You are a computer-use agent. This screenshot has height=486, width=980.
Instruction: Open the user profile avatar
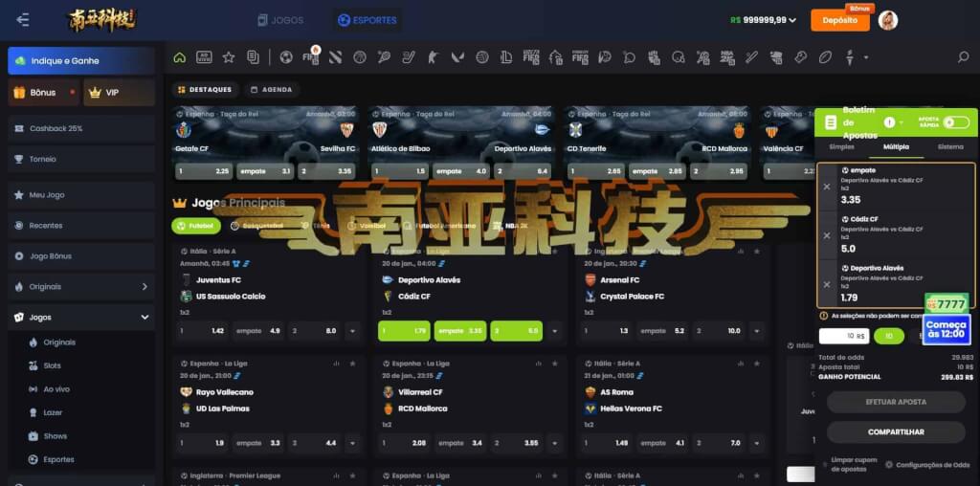[x=887, y=20]
